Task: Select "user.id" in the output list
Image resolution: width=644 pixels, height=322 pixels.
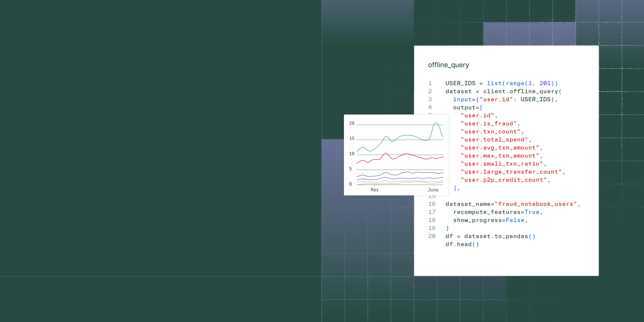Action: tap(478, 115)
